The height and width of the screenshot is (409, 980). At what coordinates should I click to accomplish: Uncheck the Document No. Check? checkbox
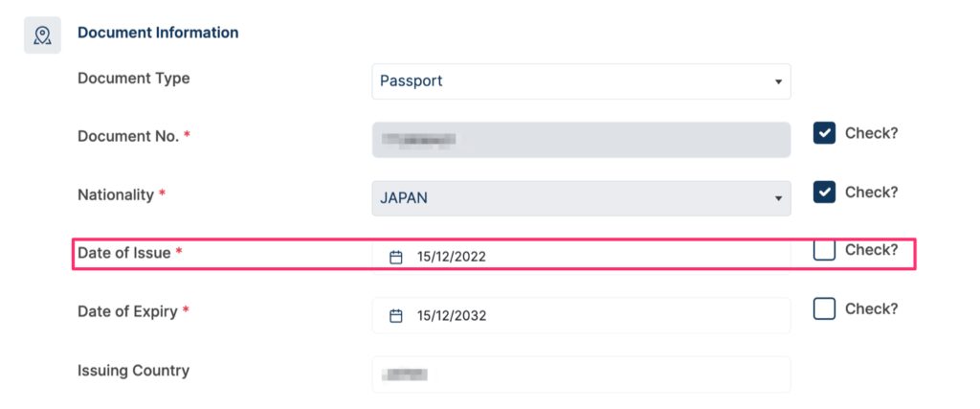824,132
